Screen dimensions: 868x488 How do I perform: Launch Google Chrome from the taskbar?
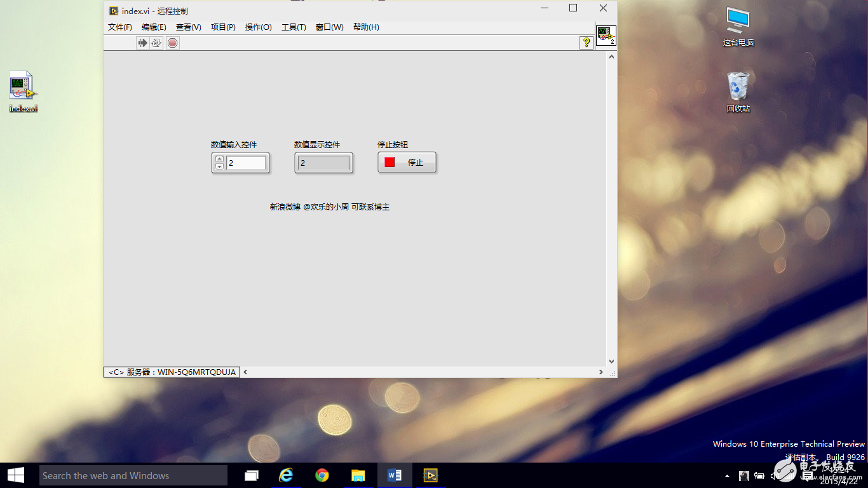pos(322,475)
